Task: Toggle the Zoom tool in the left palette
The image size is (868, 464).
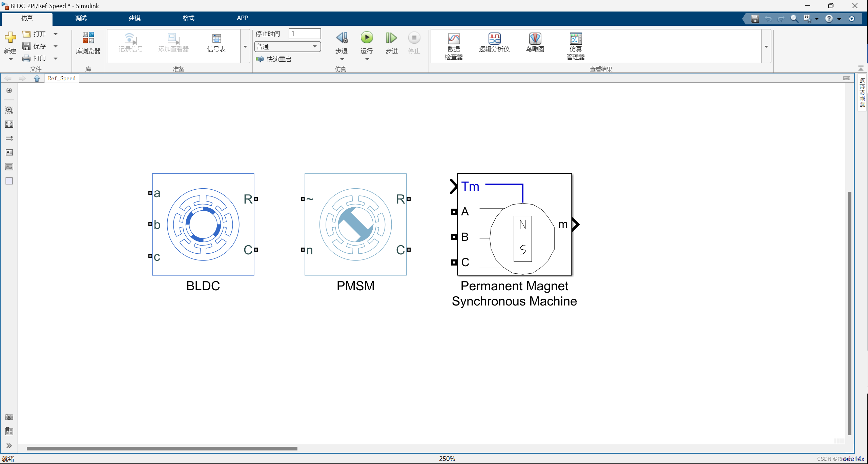Action: (9, 110)
